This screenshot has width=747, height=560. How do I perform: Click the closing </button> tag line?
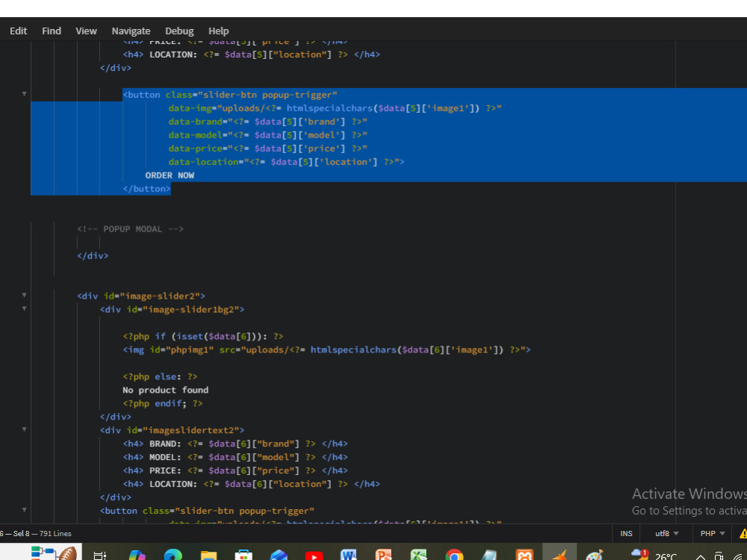[x=146, y=189]
